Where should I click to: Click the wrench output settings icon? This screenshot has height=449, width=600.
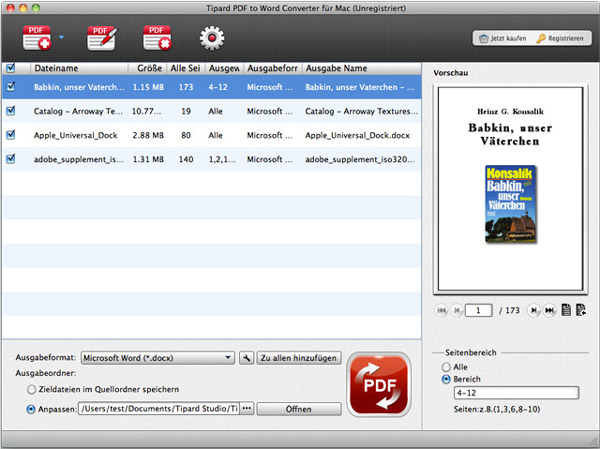coord(246,358)
